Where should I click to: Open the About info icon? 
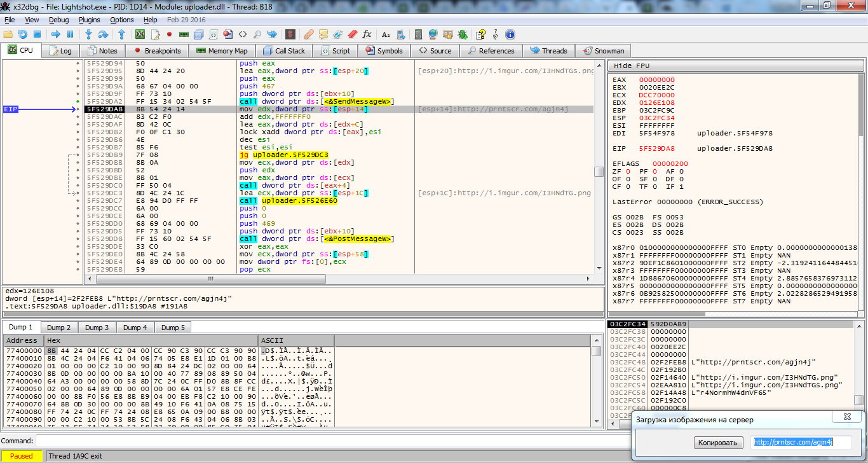click(510, 34)
